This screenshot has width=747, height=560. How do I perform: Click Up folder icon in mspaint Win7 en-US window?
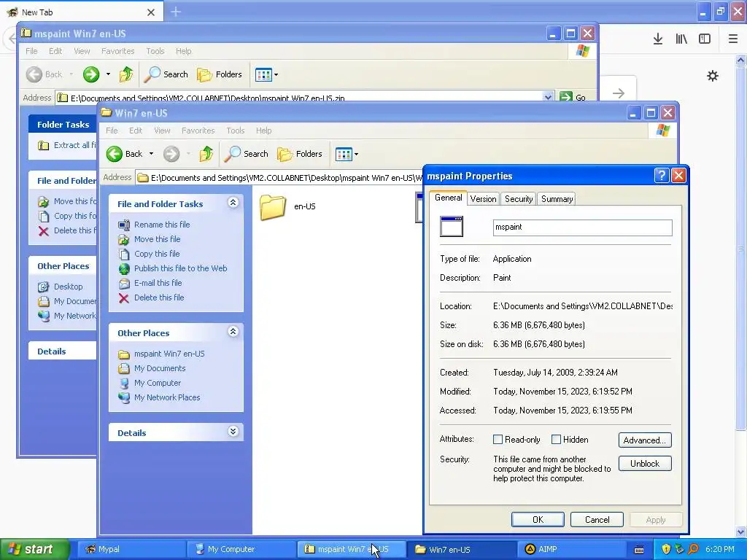(x=126, y=74)
